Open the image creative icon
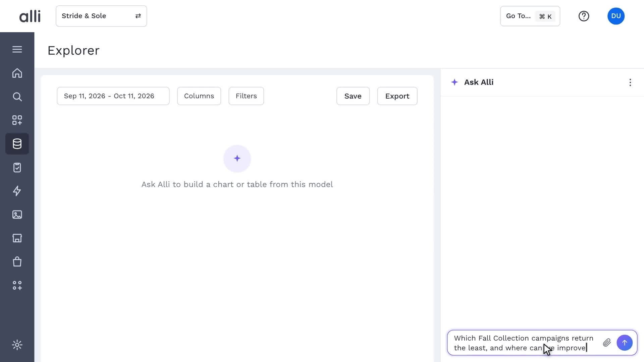Image resolution: width=644 pixels, height=362 pixels. pyautogui.click(x=17, y=215)
